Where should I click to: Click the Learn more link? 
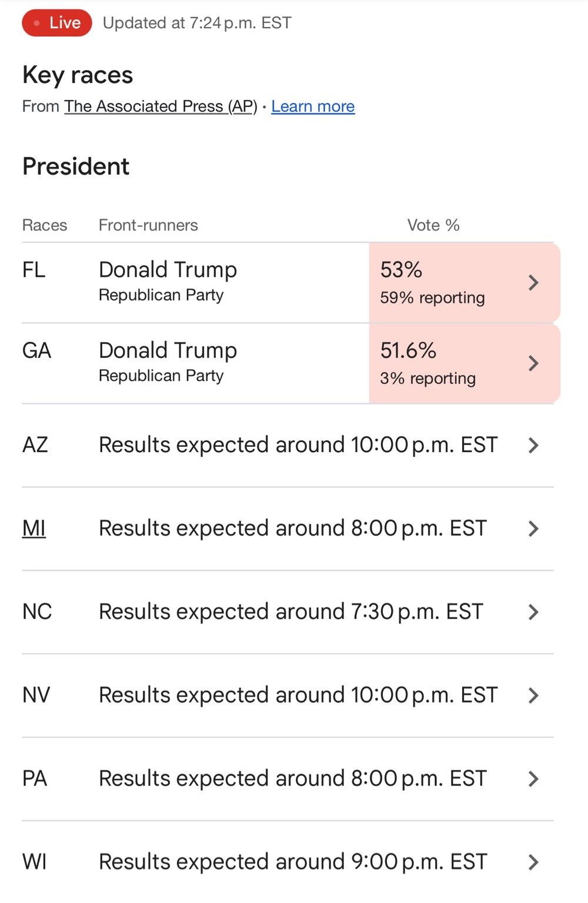click(313, 106)
